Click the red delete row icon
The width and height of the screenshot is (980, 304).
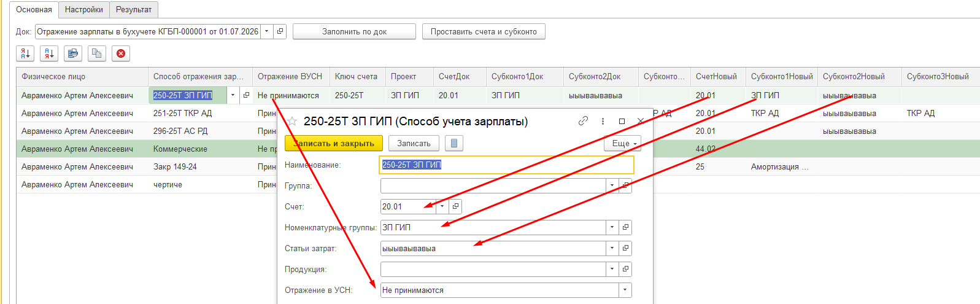pos(121,53)
